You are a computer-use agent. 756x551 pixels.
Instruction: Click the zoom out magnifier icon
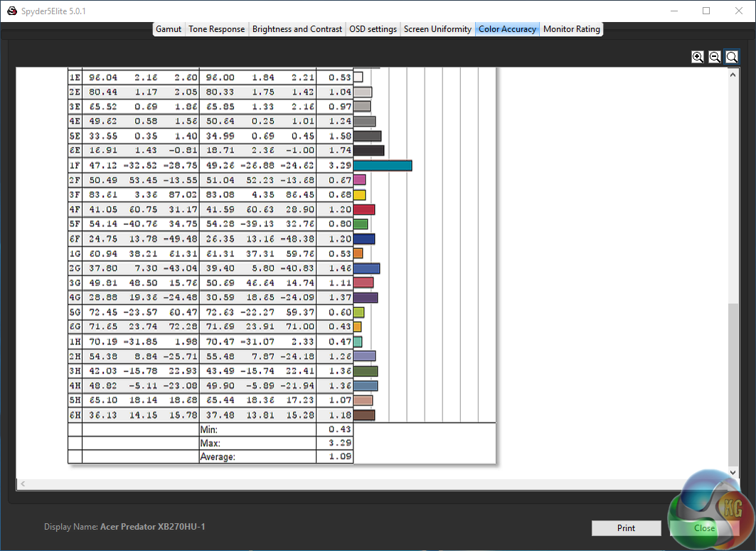(x=715, y=57)
